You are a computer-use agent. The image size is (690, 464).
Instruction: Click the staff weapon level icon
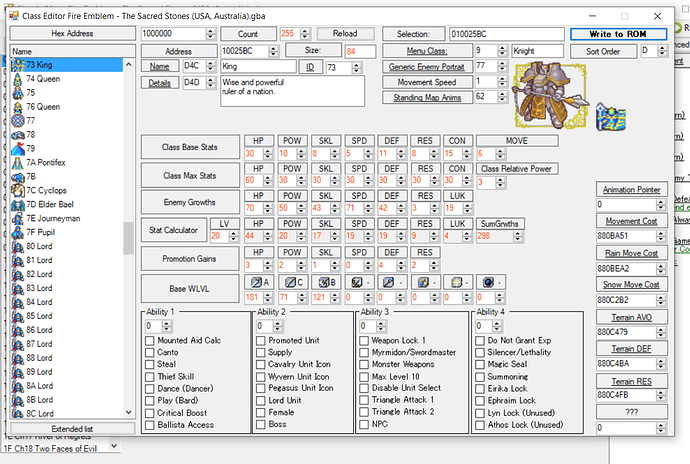(x=388, y=282)
